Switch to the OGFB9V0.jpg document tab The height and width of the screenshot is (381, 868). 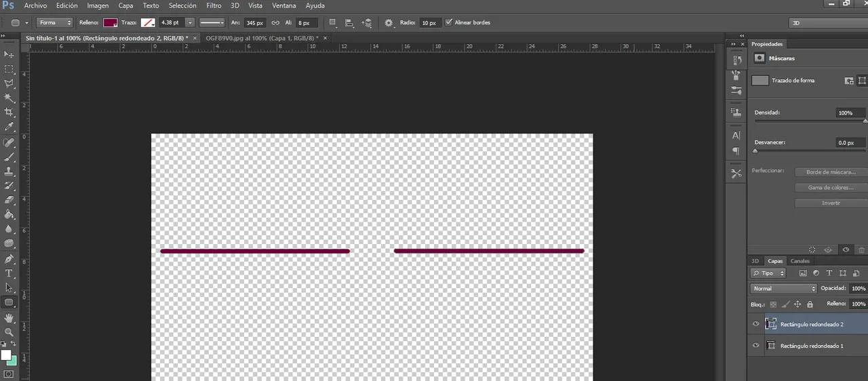(261, 38)
